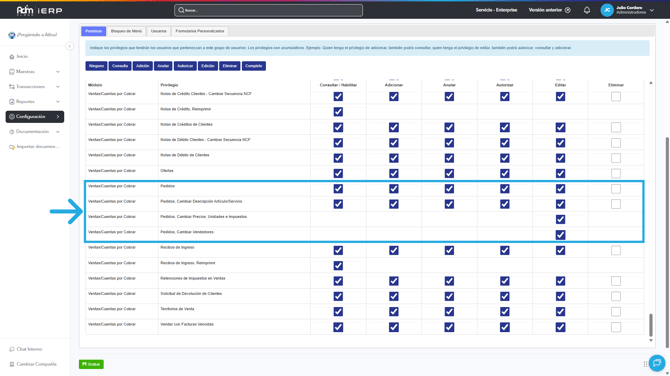Click the JC user avatar
670x376 pixels.
[607, 10]
